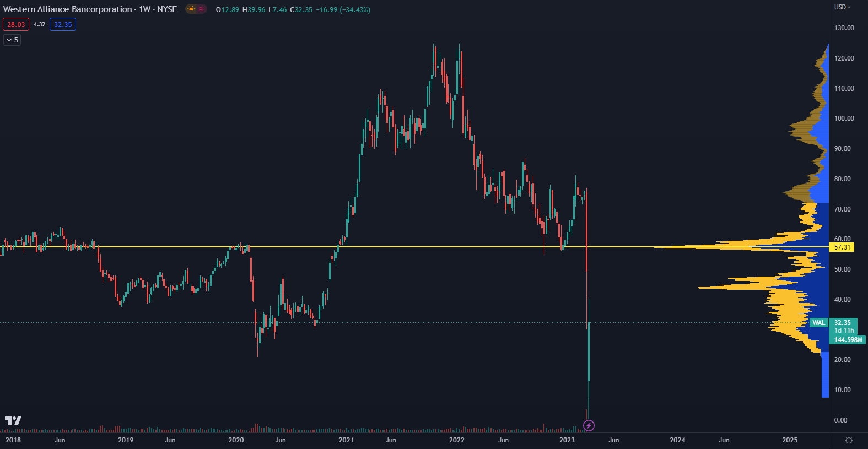
Task: Click the 2019 label on the time axis
Action: click(x=126, y=440)
